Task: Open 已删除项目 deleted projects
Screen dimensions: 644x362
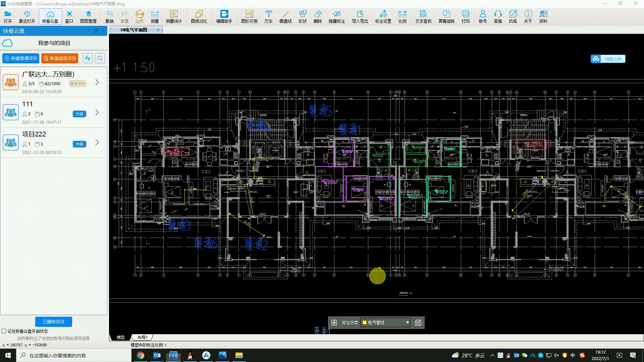Action: 54,322
